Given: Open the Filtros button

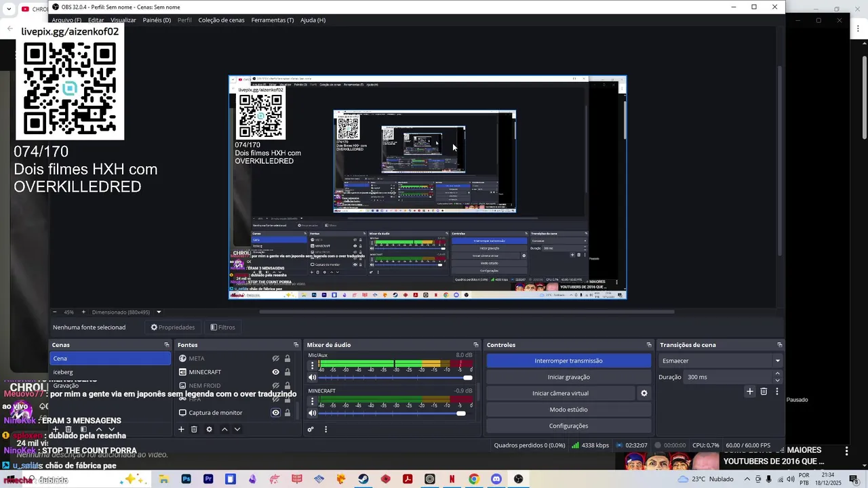Looking at the screenshot, I should coord(222,327).
